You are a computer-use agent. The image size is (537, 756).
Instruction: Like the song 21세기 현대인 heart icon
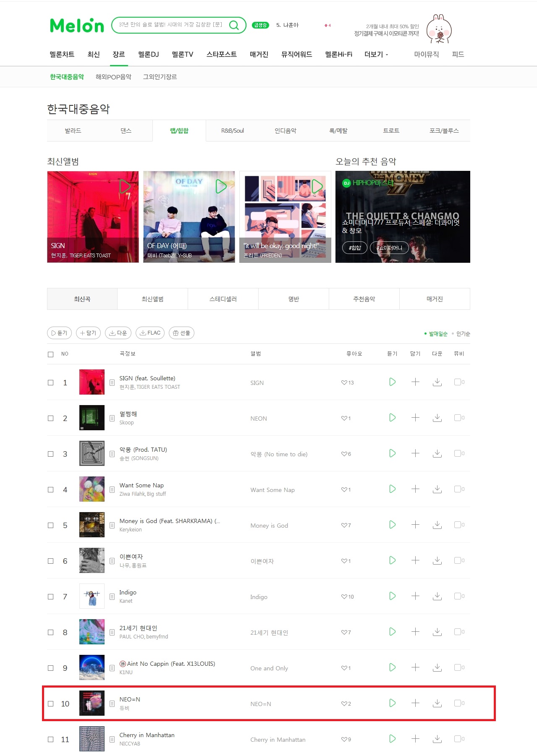tap(344, 632)
